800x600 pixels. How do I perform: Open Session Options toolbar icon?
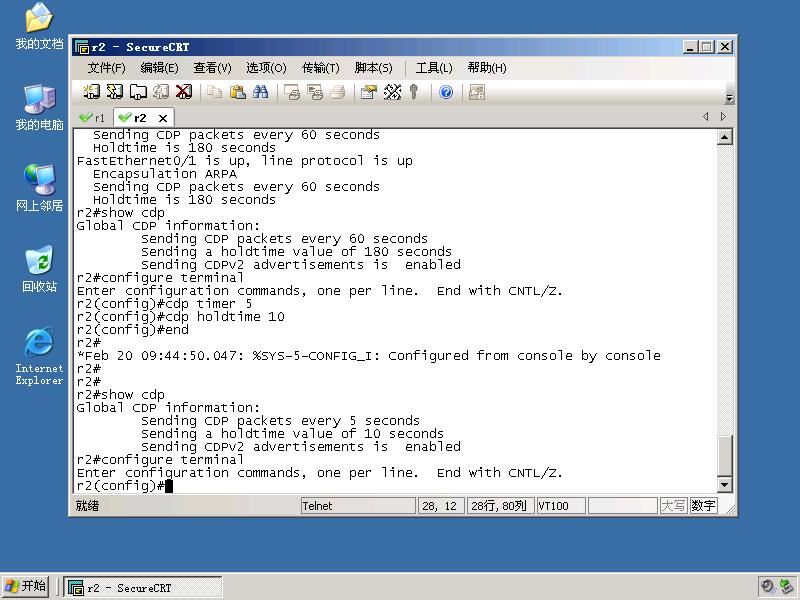click(368, 92)
